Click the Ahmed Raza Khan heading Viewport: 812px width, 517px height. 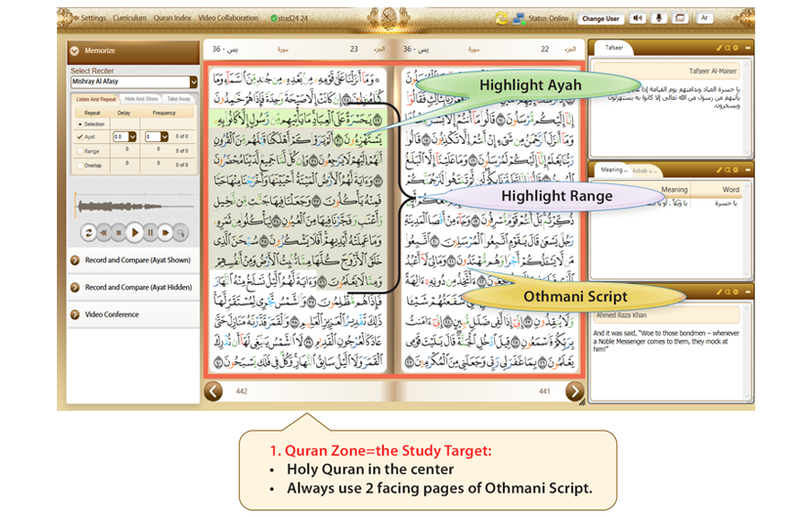pos(620,315)
